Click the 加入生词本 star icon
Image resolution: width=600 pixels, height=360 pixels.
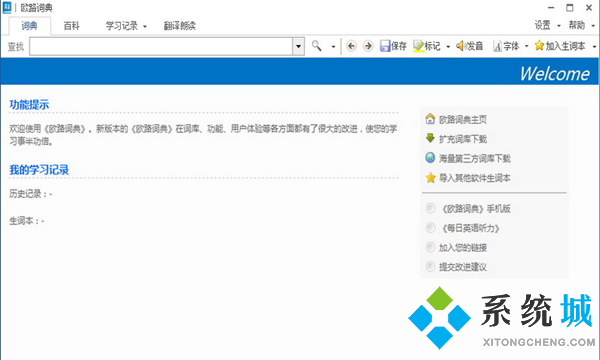pyautogui.click(x=539, y=46)
